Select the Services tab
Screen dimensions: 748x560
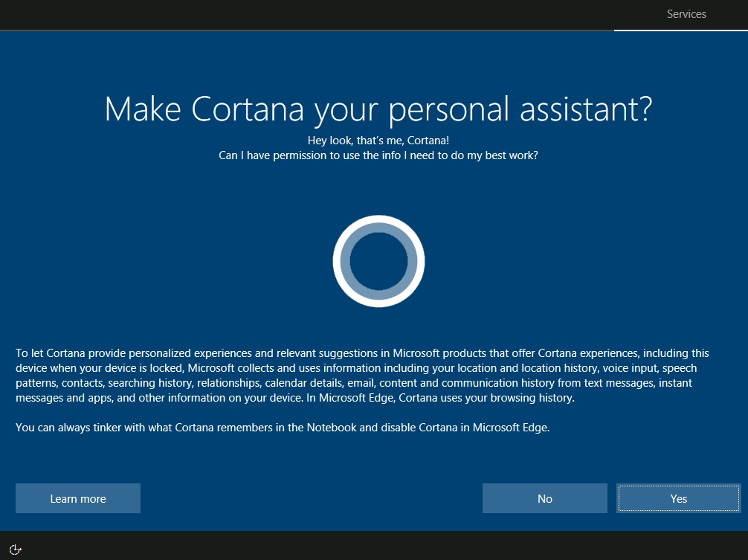tap(686, 14)
